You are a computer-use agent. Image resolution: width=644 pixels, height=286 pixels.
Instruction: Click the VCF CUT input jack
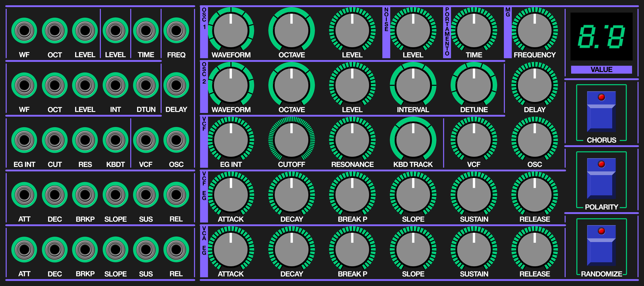[55, 140]
